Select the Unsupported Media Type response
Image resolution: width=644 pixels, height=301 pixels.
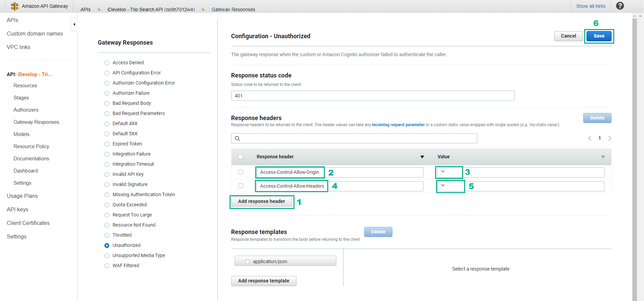[107, 256]
